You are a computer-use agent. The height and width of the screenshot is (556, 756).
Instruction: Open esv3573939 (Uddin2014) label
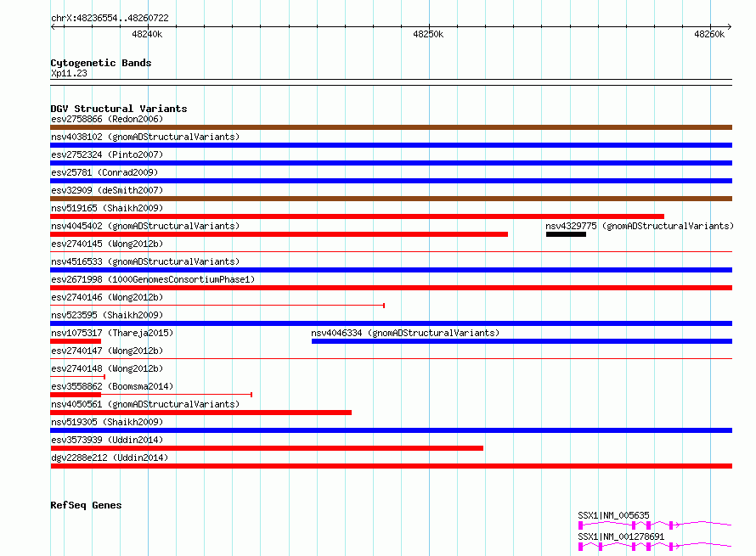[107, 440]
